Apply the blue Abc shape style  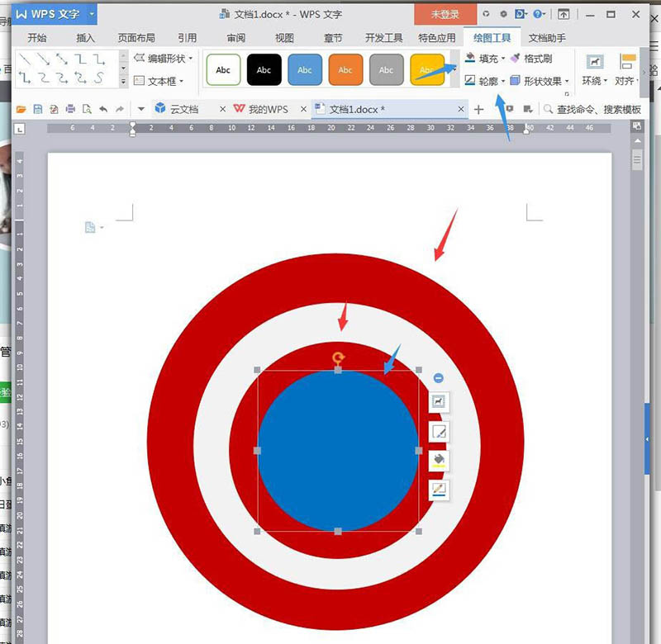coord(305,69)
